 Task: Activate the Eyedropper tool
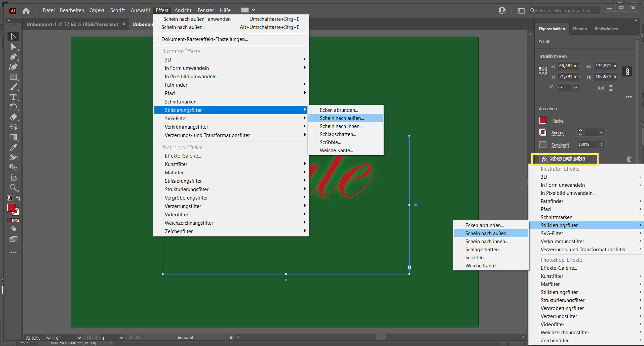(x=13, y=147)
